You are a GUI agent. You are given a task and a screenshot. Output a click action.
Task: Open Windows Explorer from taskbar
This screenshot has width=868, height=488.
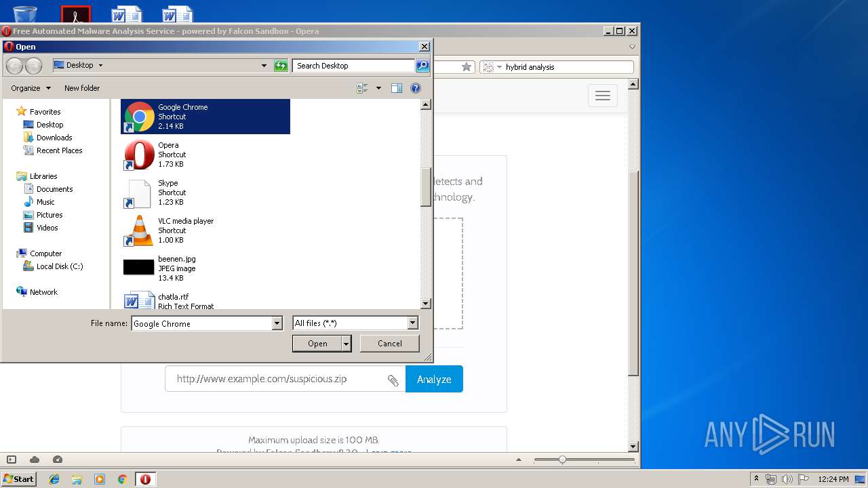77,479
